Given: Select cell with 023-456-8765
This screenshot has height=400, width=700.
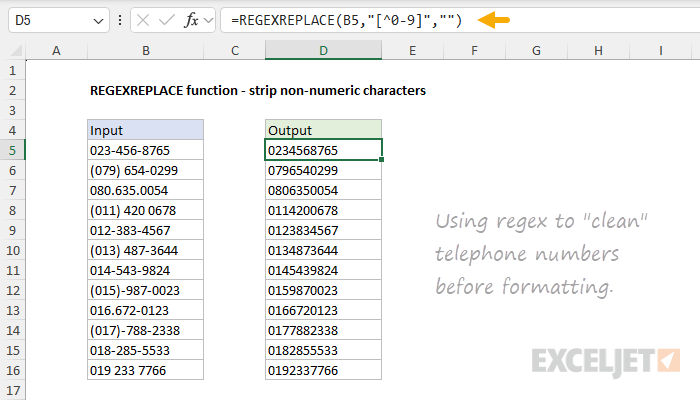Looking at the screenshot, I should (146, 150).
